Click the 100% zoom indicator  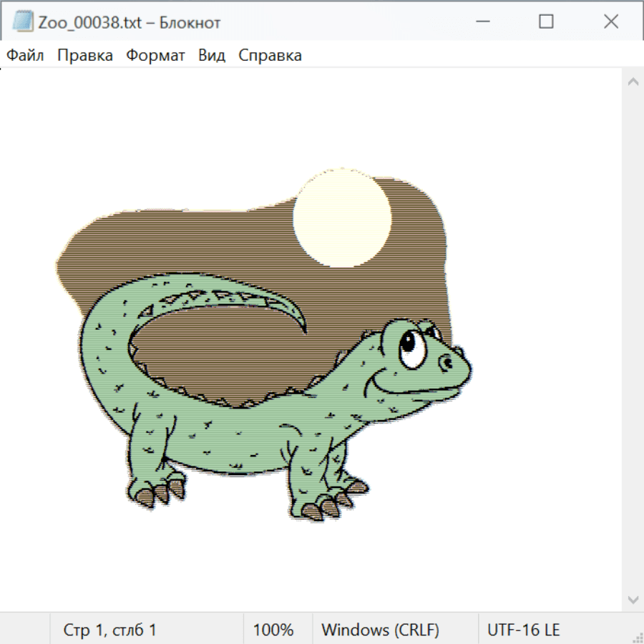coord(273,630)
